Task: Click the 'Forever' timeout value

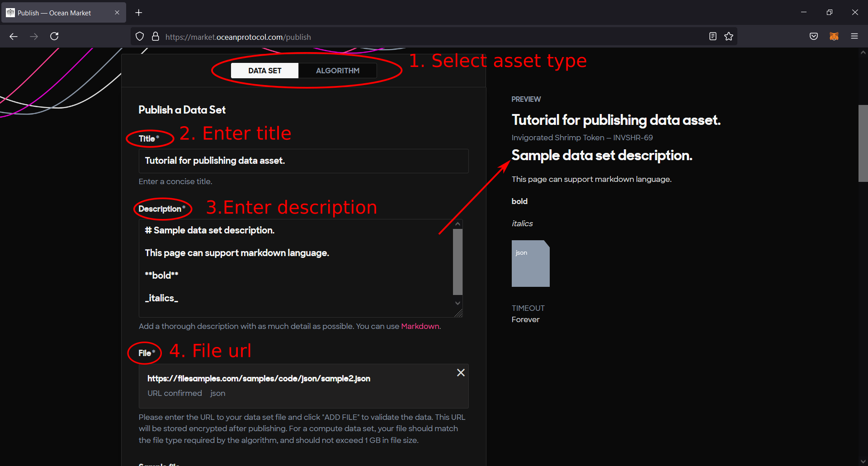Action: [x=525, y=319]
